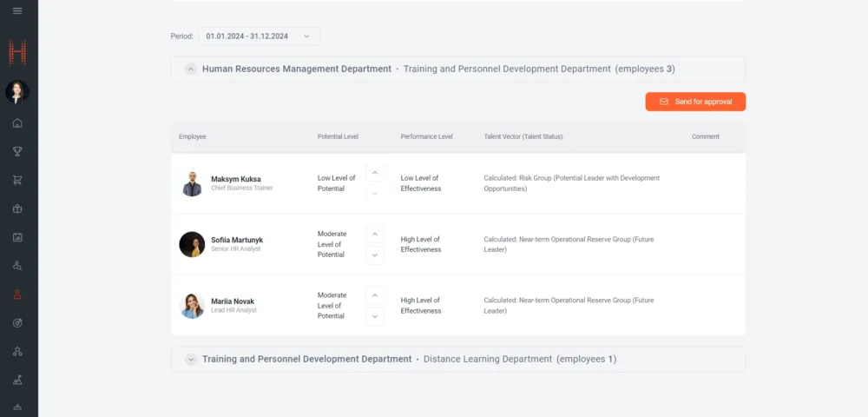
Task: Click Send for approval button
Action: click(695, 102)
